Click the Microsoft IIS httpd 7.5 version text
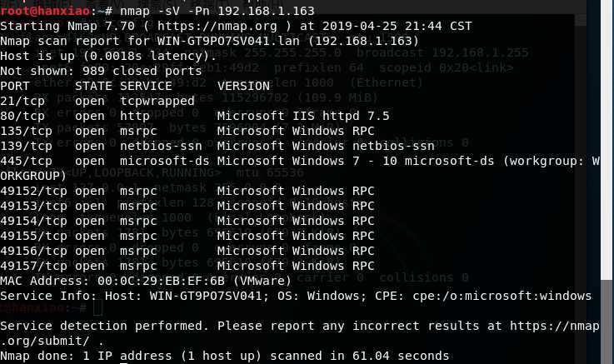 pos(303,116)
